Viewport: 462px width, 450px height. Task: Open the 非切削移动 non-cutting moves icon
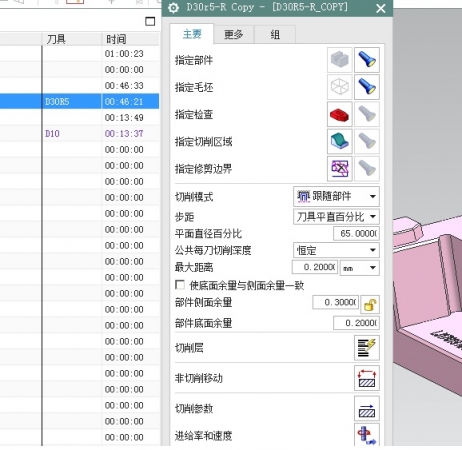[367, 378]
